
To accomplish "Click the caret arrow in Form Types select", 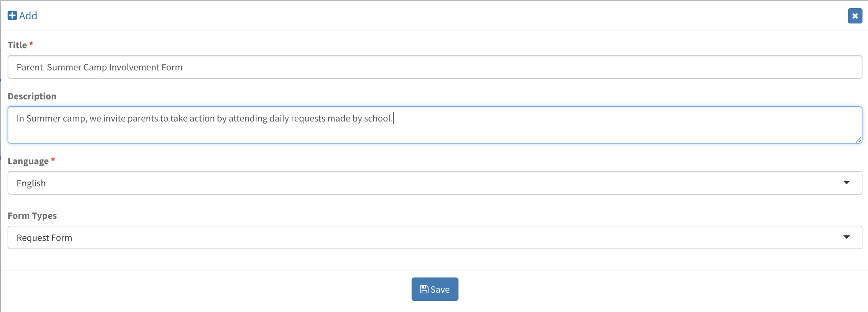I will pos(846,237).
